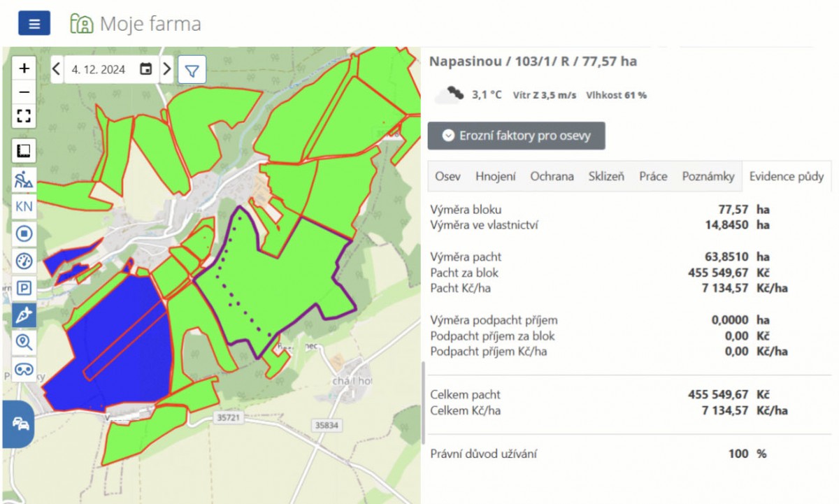
Task: Click the Výměra podpacht příjem label
Action: coord(494,320)
